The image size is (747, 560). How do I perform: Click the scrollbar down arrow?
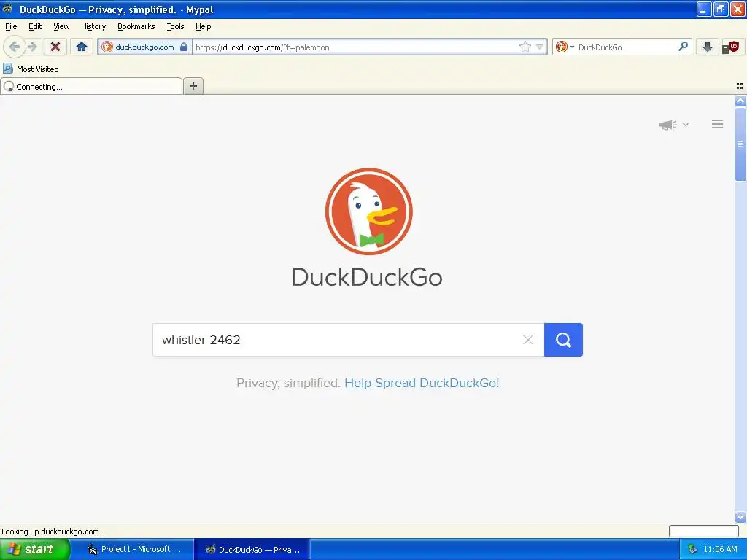(x=740, y=517)
